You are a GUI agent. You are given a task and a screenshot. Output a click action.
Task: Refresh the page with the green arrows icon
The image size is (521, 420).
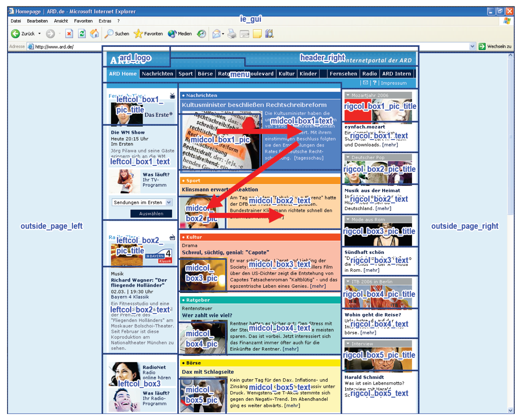(82, 34)
